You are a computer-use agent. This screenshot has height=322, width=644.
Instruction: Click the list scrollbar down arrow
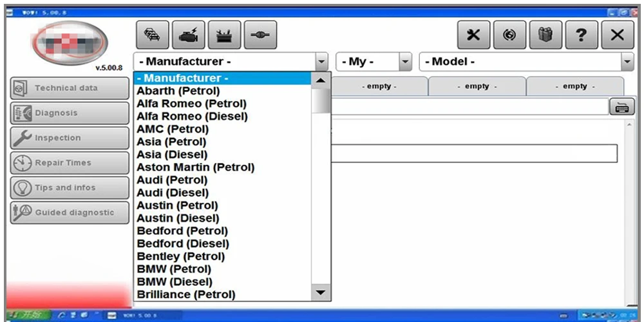(321, 293)
